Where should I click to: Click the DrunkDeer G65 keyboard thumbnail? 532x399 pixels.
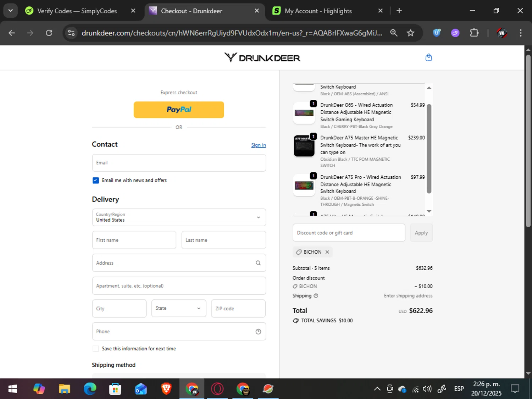pyautogui.click(x=304, y=113)
